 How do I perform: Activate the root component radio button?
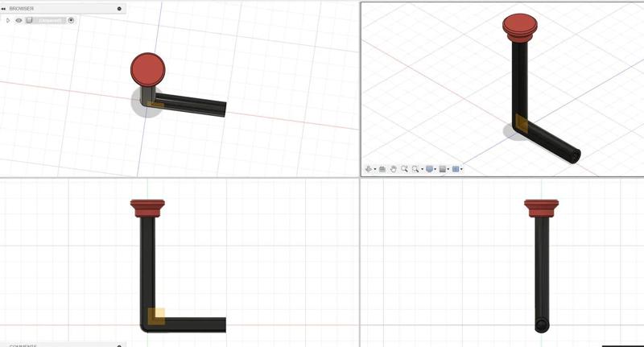pyautogui.click(x=71, y=20)
